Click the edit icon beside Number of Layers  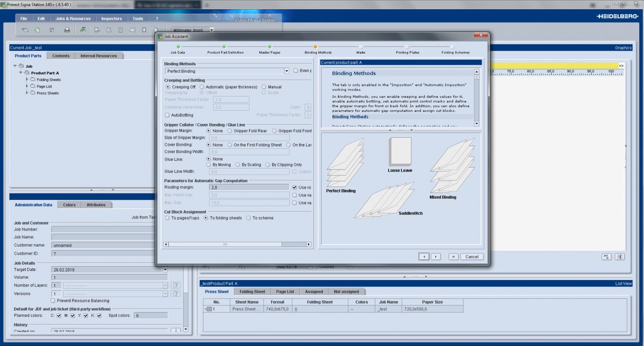pos(175,285)
